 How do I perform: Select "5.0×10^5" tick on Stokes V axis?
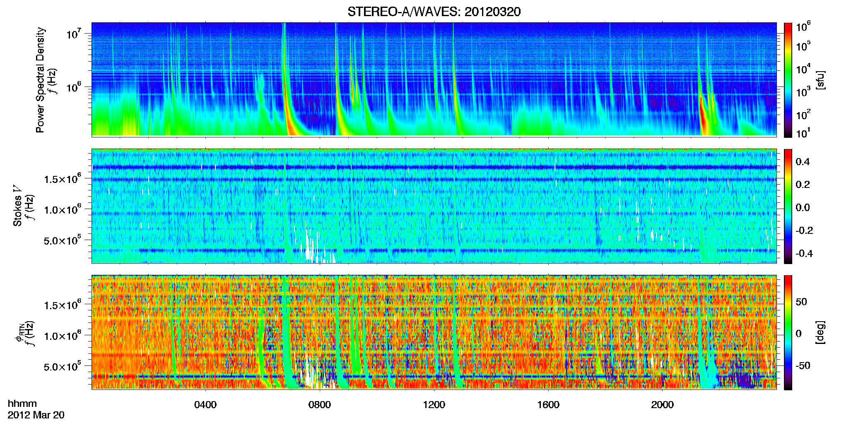coord(63,240)
